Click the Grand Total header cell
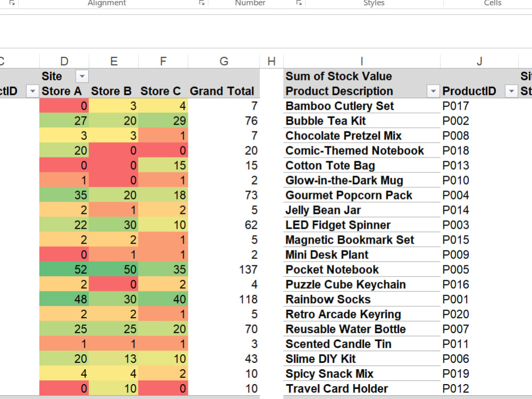Image resolution: width=532 pixels, height=399 pixels. pos(224,92)
